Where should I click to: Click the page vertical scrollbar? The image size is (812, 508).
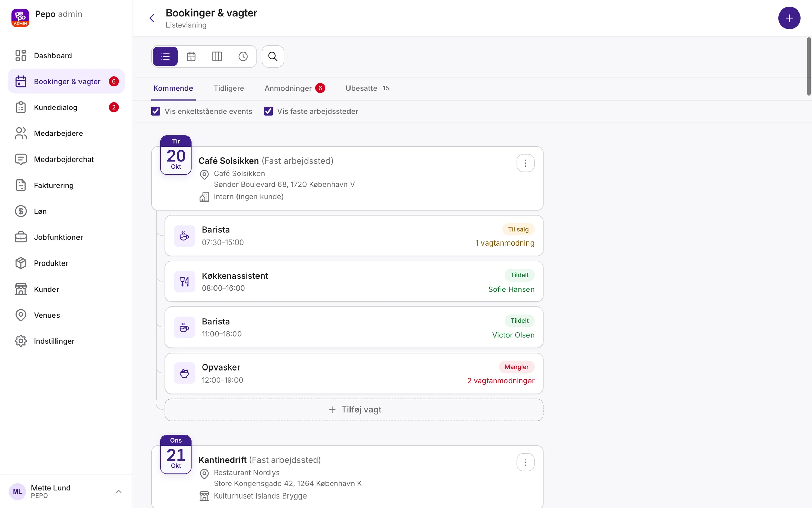tap(809, 66)
